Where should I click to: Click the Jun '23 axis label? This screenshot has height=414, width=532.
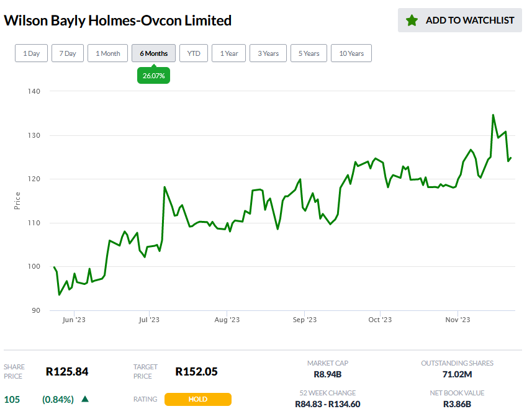pyautogui.click(x=74, y=320)
